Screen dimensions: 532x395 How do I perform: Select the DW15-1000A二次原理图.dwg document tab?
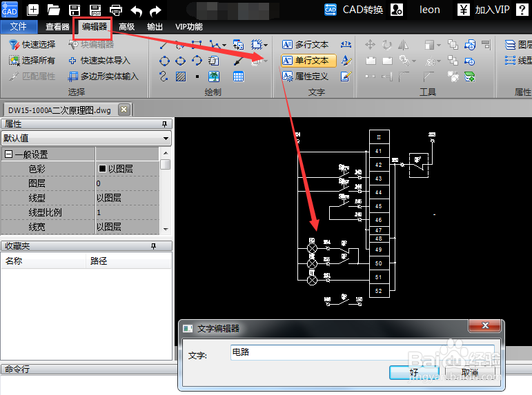pos(60,110)
